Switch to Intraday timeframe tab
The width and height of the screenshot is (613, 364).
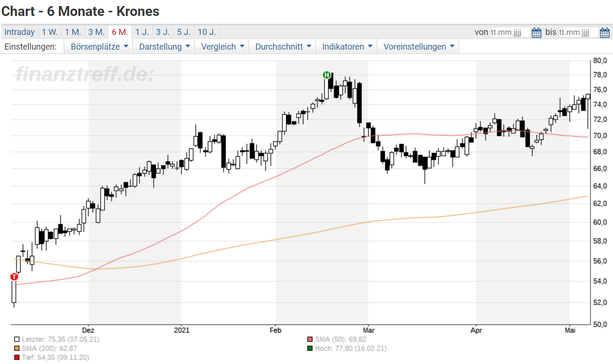pos(19,32)
